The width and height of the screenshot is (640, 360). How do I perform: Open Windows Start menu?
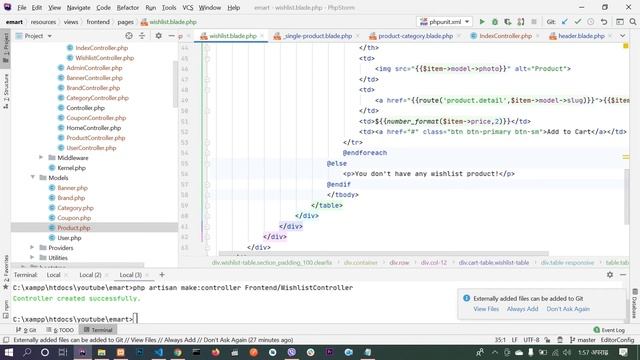tap(8, 352)
